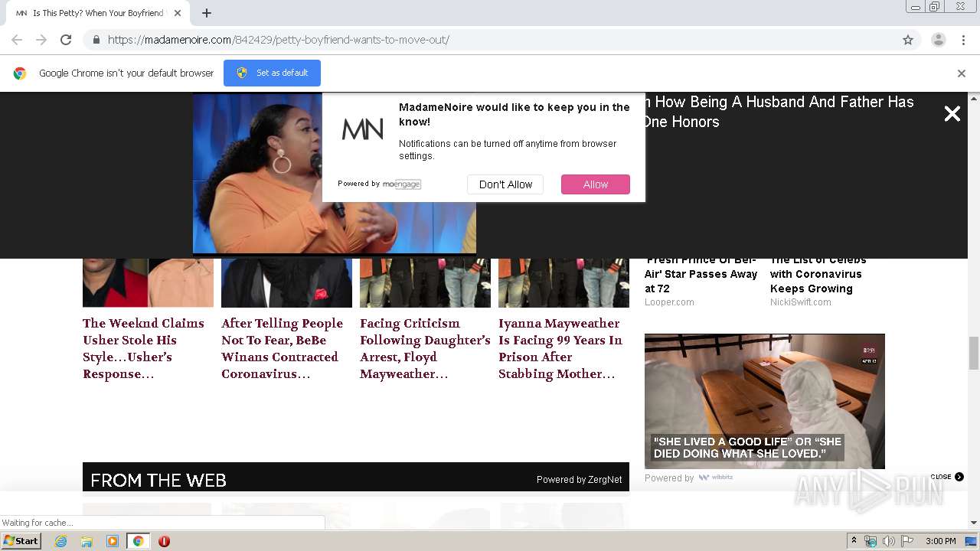Click the moengage powered-by logo
The height and width of the screenshot is (551, 980).
click(402, 184)
